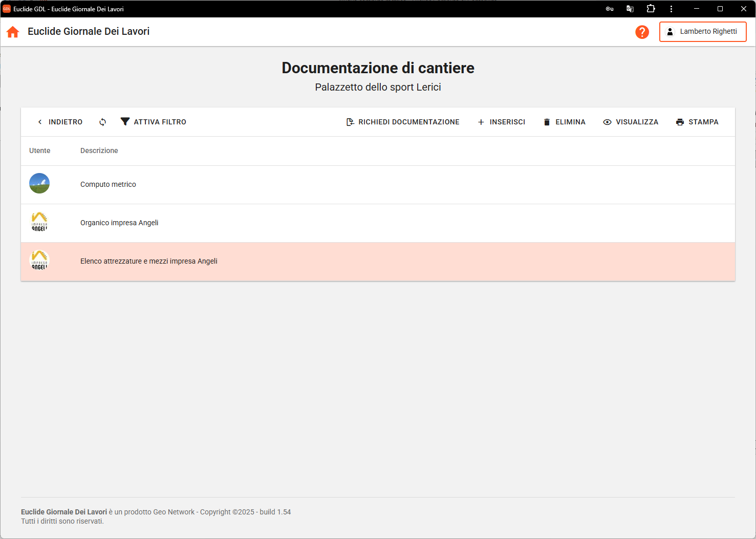Image resolution: width=756 pixels, height=539 pixels.
Task: Open the Lamberto Righetti user menu
Action: coord(703,32)
